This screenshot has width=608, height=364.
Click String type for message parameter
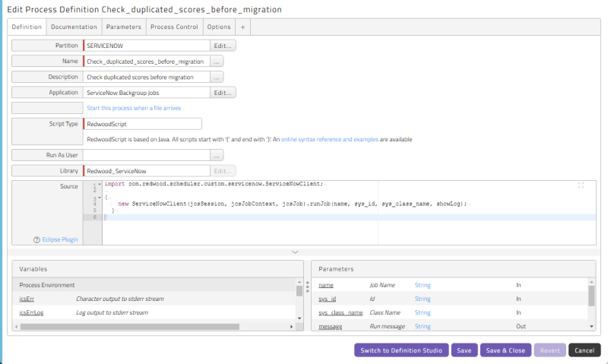point(423,327)
